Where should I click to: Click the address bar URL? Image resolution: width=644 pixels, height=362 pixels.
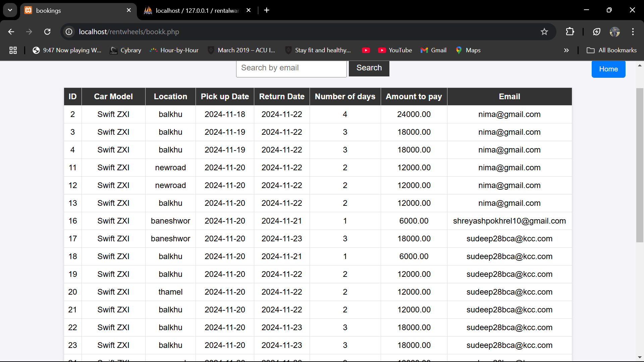pos(129,32)
